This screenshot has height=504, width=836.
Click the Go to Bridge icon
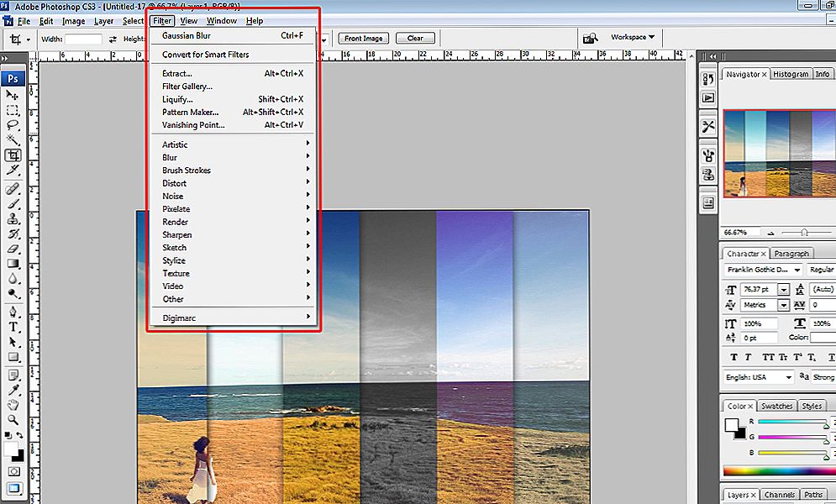590,38
